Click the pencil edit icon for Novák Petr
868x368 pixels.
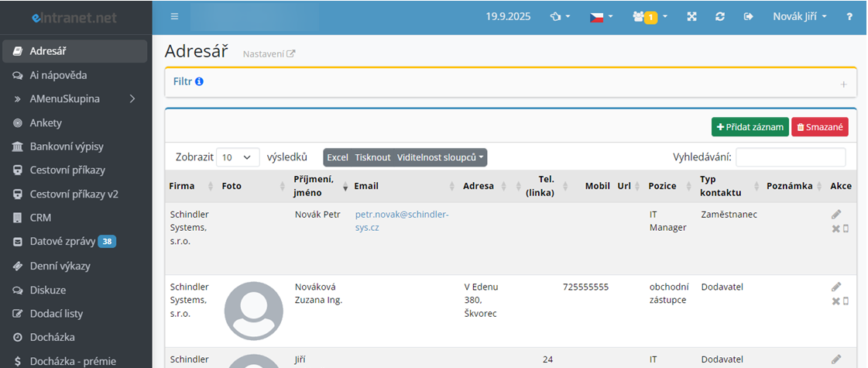(836, 215)
